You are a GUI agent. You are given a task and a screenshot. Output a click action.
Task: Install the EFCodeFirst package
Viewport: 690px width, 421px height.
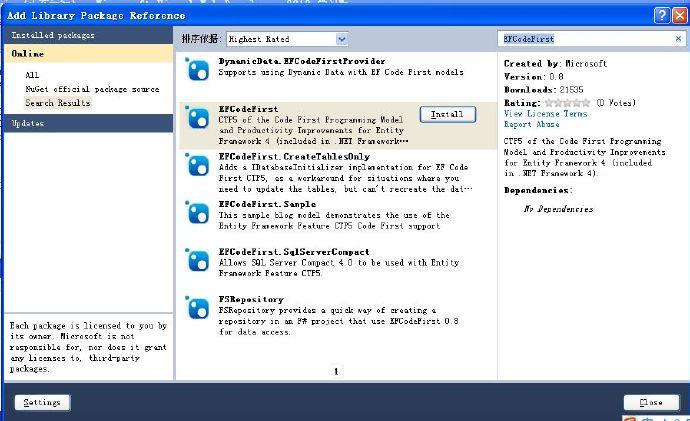(x=448, y=114)
